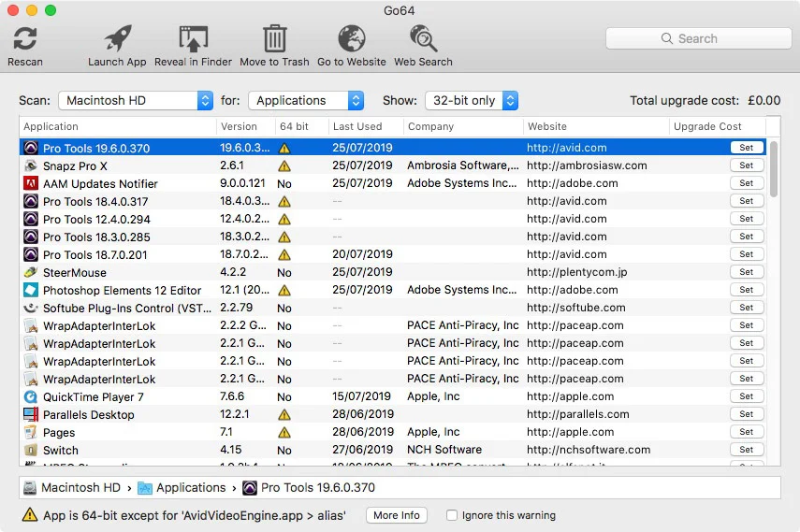Click 15/07/2019 last used date
Screen dimensions: 800x532
362,396
